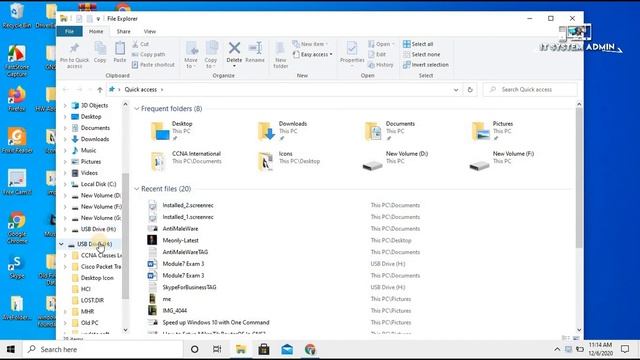Click the Windows Start button
The image size is (640, 360).
point(11,349)
